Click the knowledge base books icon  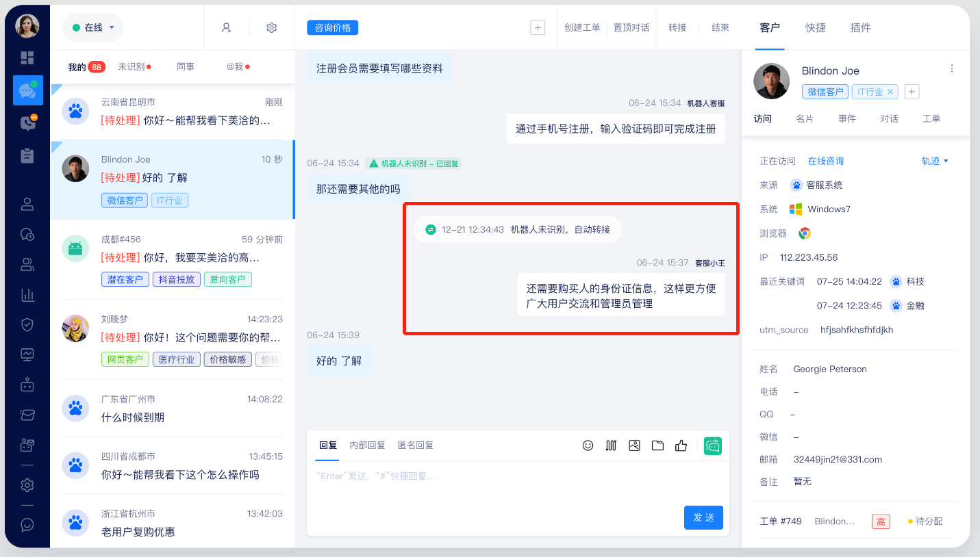click(611, 445)
